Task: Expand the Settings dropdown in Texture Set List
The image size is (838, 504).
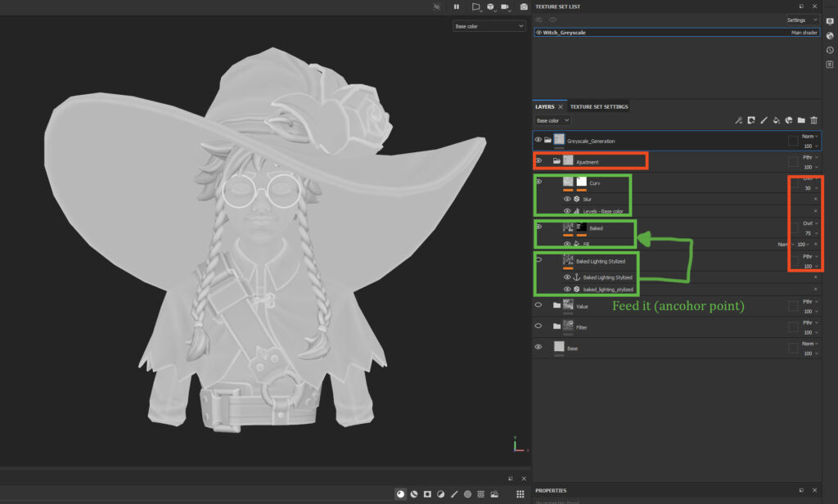Action: tap(801, 20)
